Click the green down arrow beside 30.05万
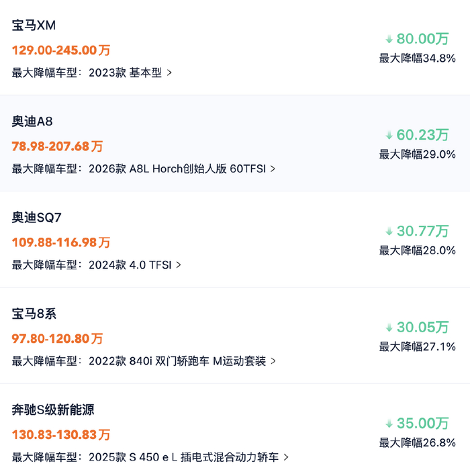Viewport: 470px width, 476px height. point(389,328)
